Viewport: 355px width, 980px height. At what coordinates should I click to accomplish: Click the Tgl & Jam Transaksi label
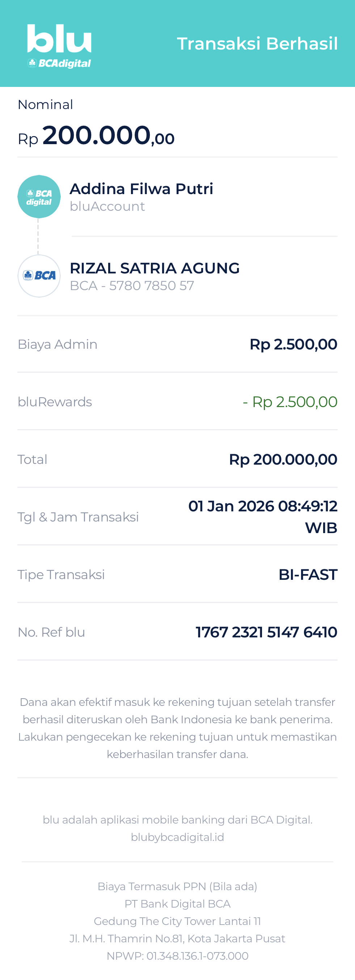(x=78, y=518)
